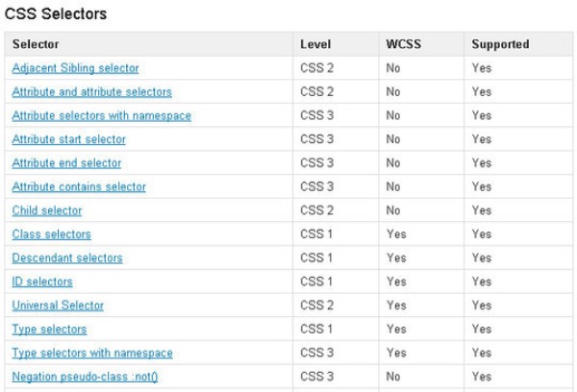Open the Adjacent Sibling selector link
Image resolution: width=577 pixels, height=392 pixels.
(x=75, y=68)
